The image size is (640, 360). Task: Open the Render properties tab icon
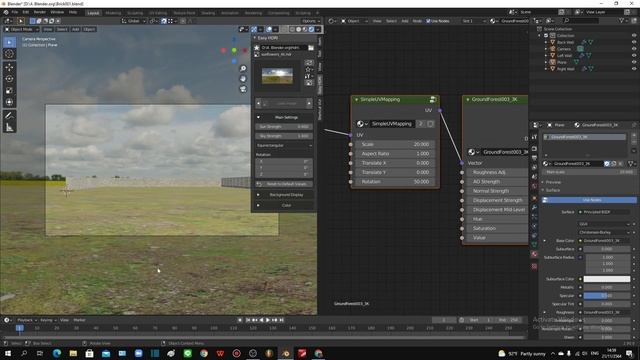[x=534, y=149]
